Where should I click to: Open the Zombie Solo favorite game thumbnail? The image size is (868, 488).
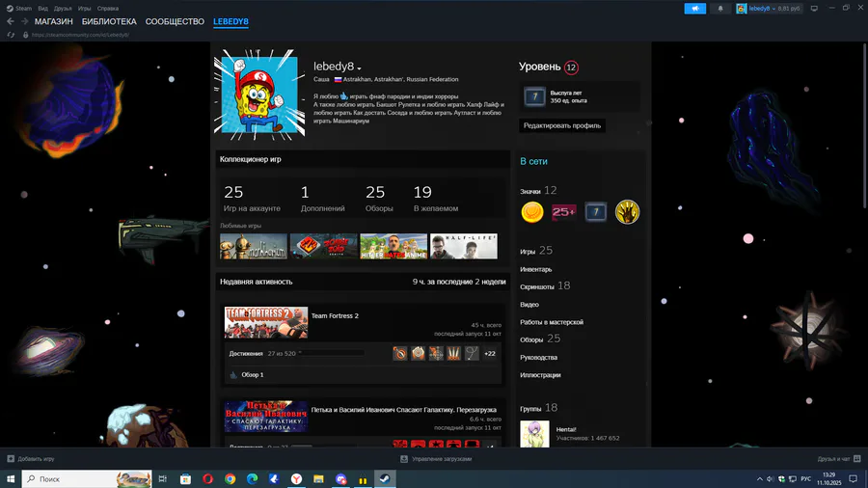coord(323,246)
